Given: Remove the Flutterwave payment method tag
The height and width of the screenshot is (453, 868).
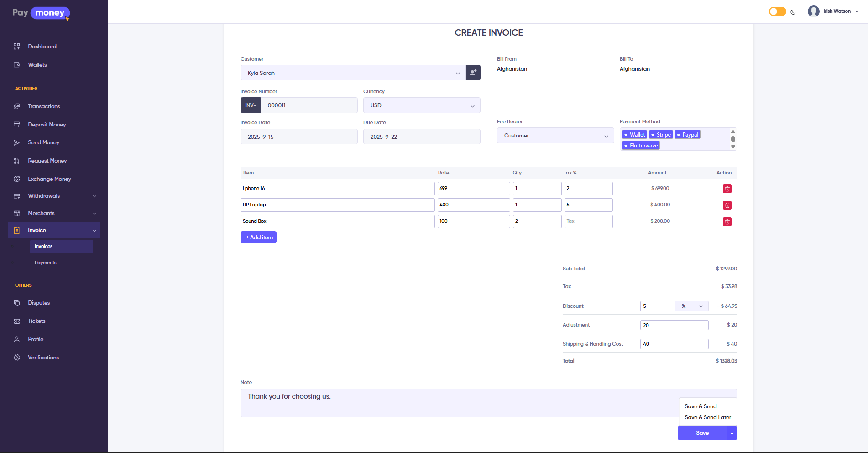Looking at the screenshot, I should (626, 146).
